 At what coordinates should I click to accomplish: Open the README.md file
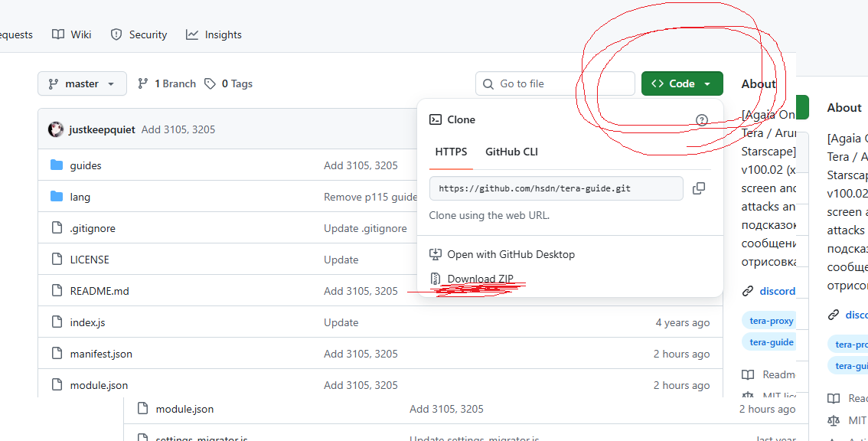[100, 291]
